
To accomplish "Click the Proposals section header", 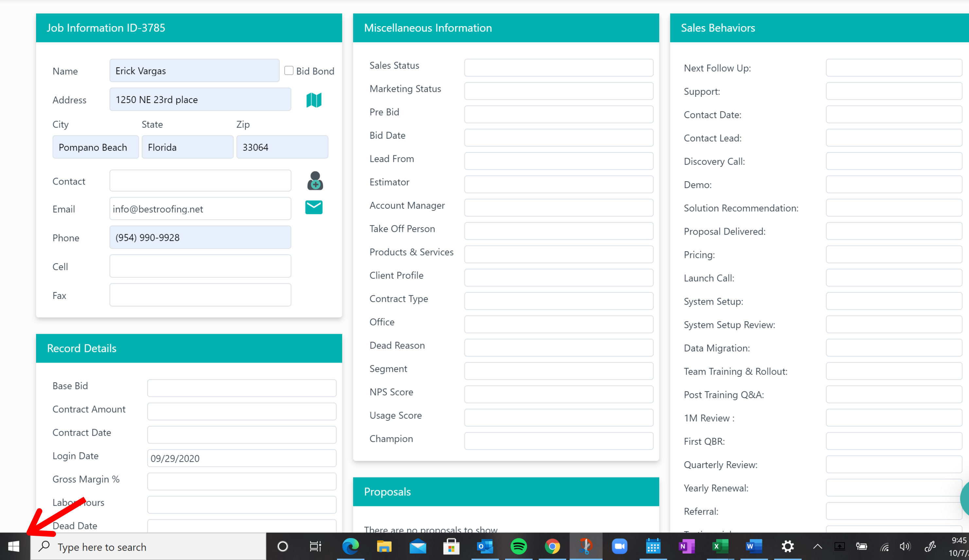I will point(506,492).
